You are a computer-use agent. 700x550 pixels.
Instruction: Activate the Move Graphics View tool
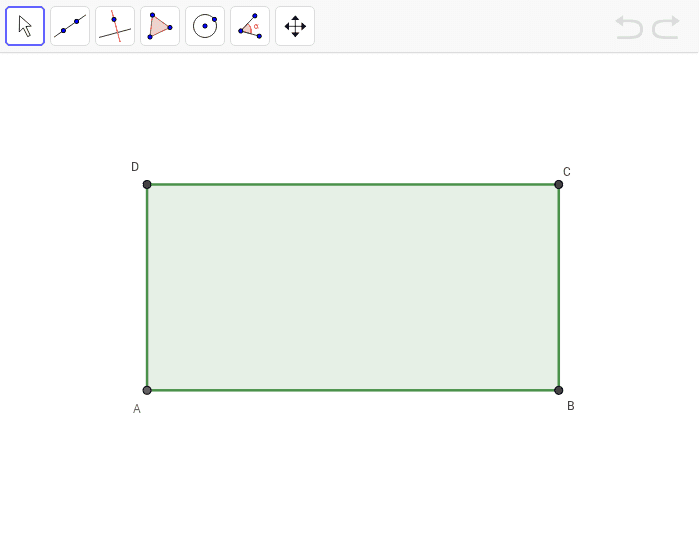click(x=295, y=26)
